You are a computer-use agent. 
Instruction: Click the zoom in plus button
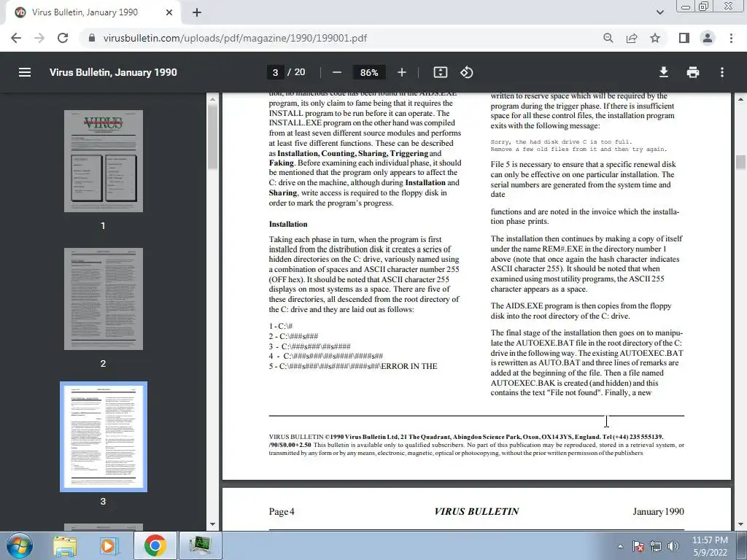point(402,72)
